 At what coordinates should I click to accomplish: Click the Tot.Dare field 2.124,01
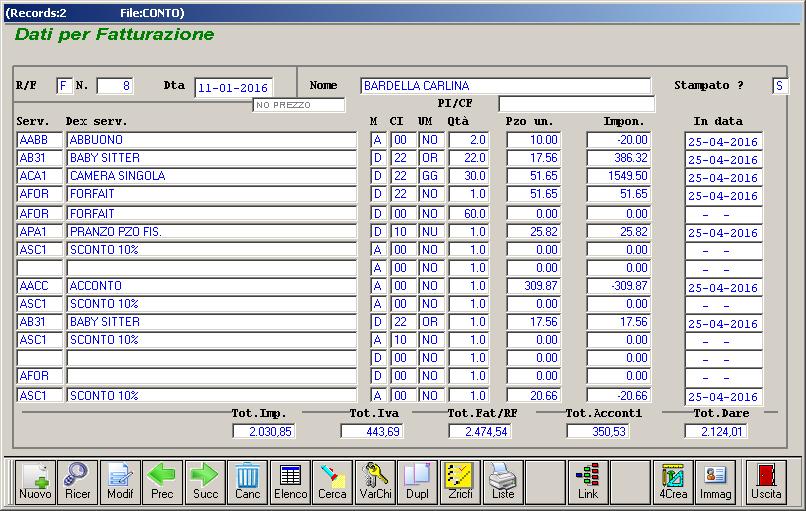[x=716, y=431]
